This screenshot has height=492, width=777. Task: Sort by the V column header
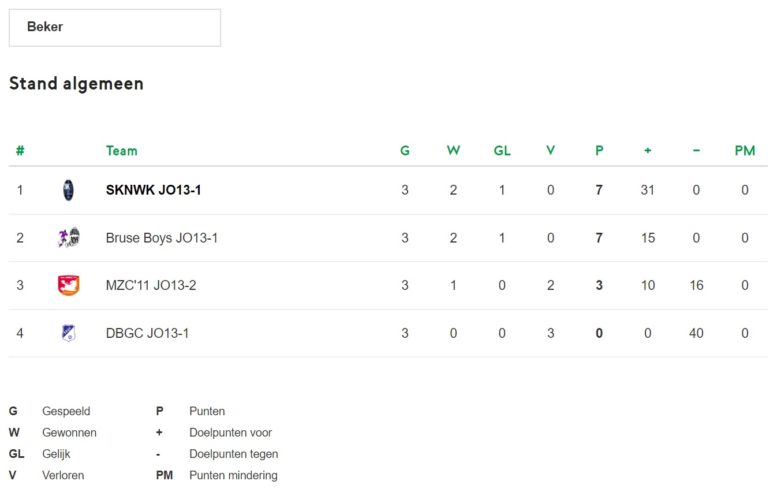coord(551,151)
